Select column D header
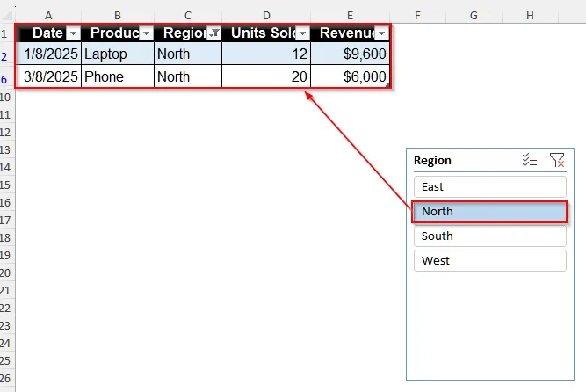Screen dimensions: 586x392 [x=266, y=15]
